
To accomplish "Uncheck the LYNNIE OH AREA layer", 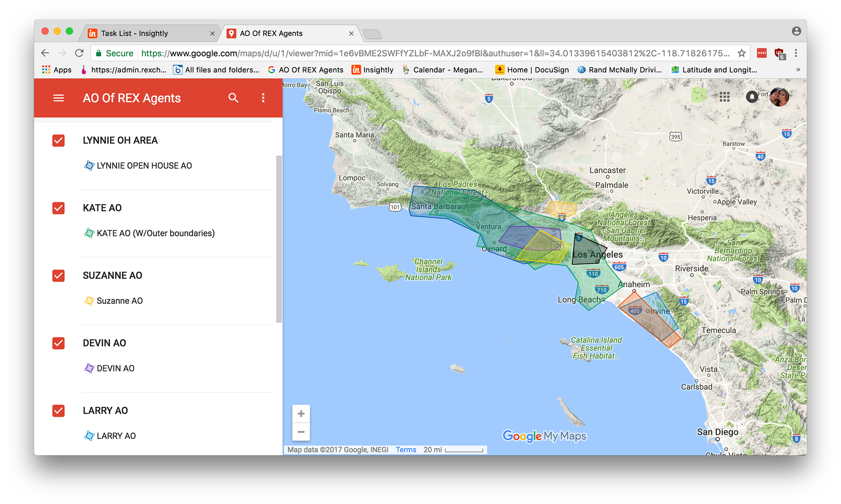I will pyautogui.click(x=58, y=141).
